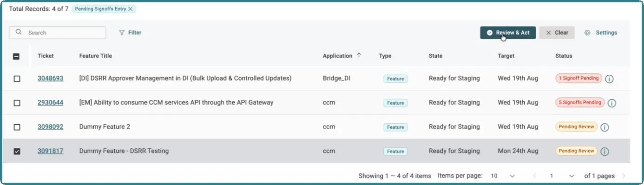The image size is (644, 185).
Task: Select the checkbox for ticket 2930644
Action: tap(17, 103)
